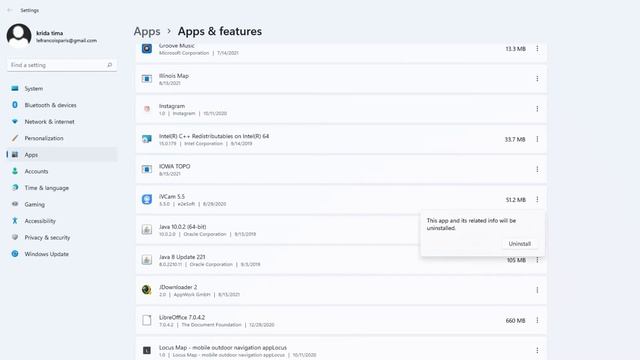Click the Accounts person icon
The image size is (640, 360).
15,171
